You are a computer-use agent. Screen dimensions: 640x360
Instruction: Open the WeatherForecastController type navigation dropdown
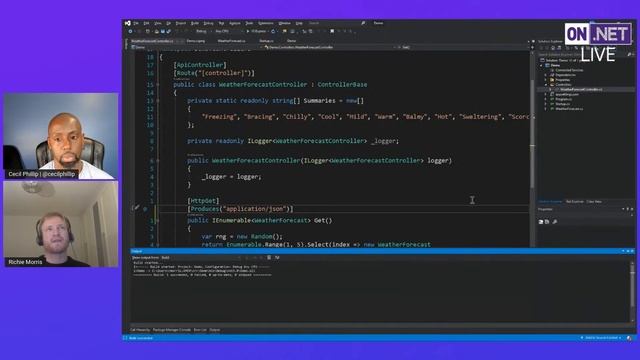click(331, 47)
